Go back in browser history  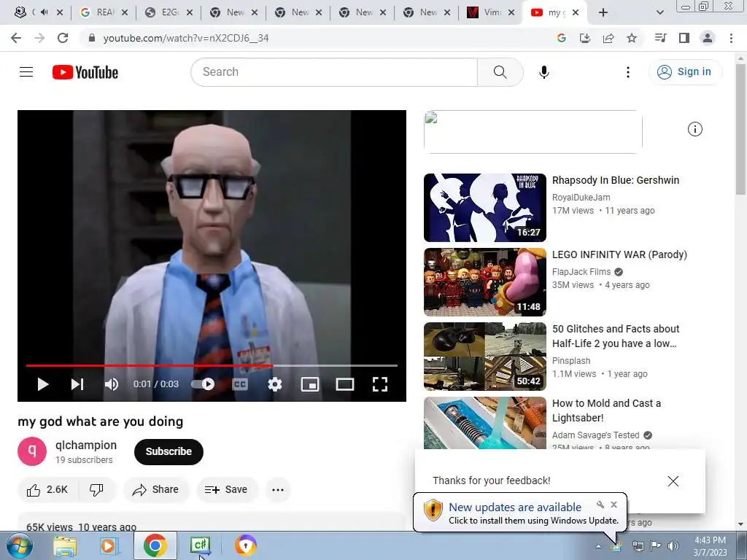tap(16, 38)
